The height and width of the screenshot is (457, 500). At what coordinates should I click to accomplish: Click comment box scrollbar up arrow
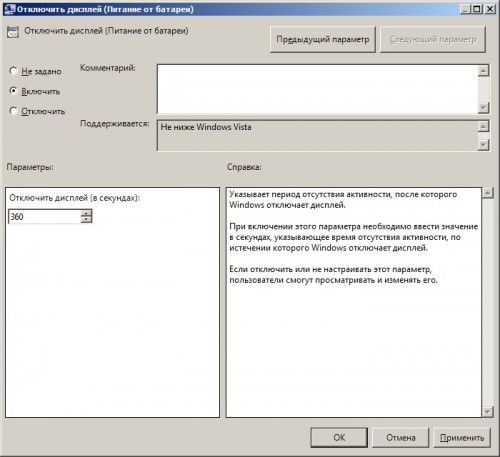click(483, 71)
